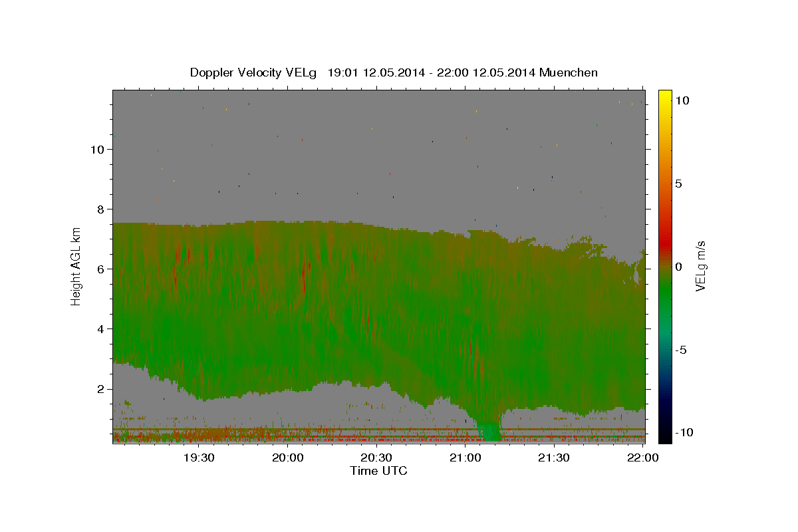Image resolution: width=798 pixels, height=532 pixels.
Task: Click the colorbar value 5 label
Action: (x=678, y=184)
